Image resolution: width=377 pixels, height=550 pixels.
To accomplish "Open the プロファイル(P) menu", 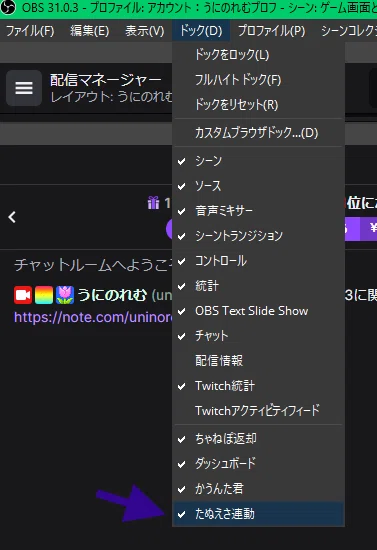I will (271, 31).
